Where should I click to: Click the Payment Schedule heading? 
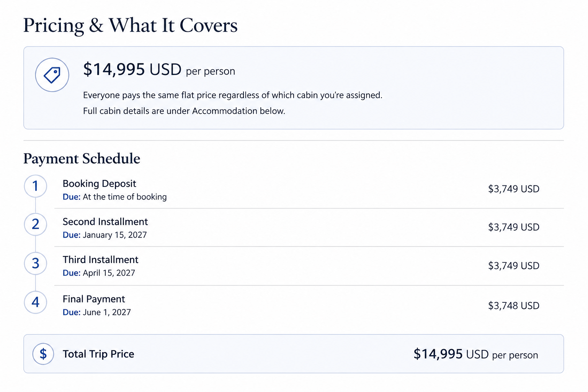point(82,158)
